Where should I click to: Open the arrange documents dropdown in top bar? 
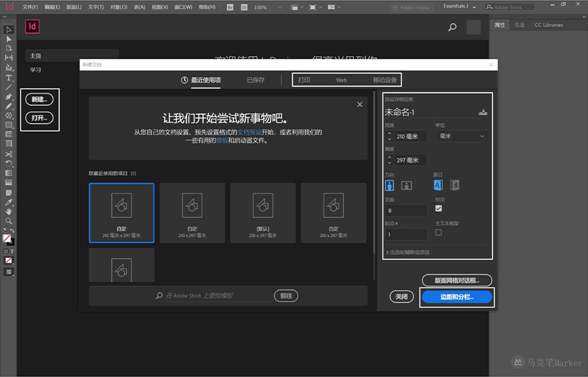tap(334, 7)
